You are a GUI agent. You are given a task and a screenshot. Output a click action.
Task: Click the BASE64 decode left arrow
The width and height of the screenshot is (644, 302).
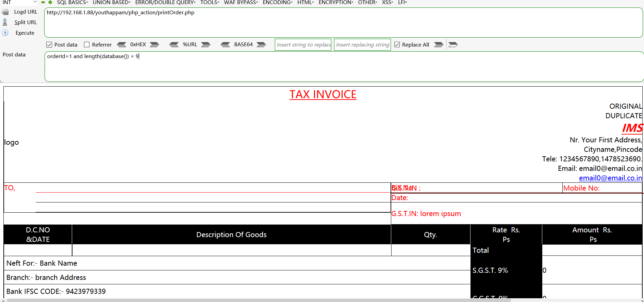[225, 45]
